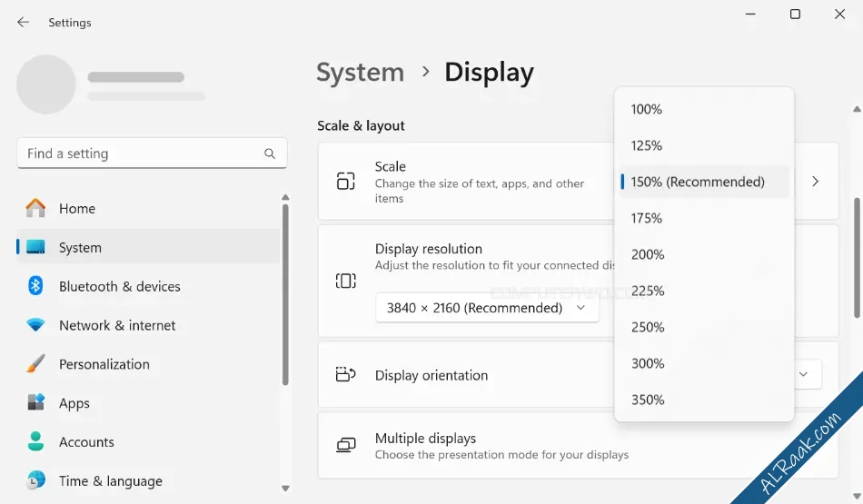
Task: Click the Bluetooth icon in sidebar
Action: pyautogui.click(x=35, y=285)
